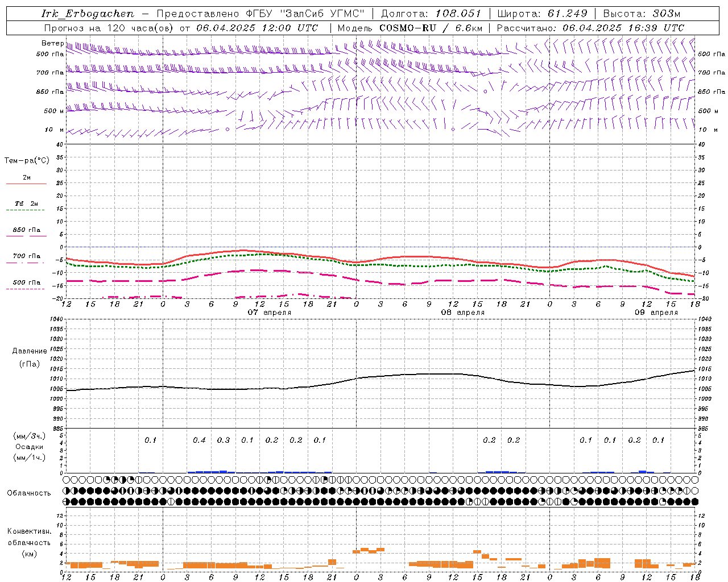The image size is (728, 582).
Task: Click the "08 апреля" date label
Action: click(463, 313)
